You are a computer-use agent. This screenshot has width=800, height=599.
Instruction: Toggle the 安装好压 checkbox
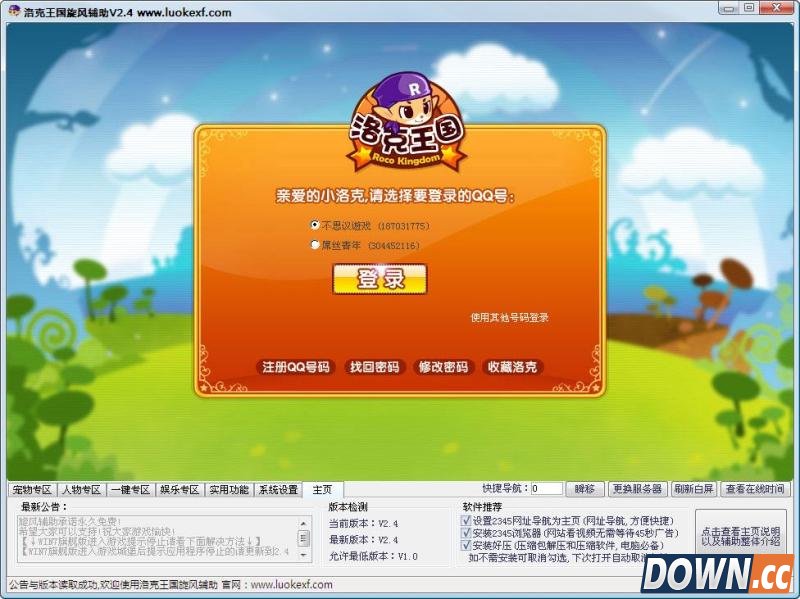[x=466, y=545]
